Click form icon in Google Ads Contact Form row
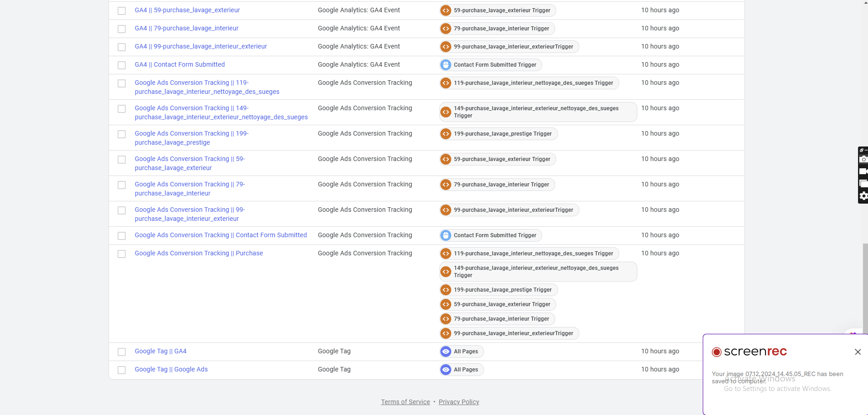 pyautogui.click(x=446, y=235)
